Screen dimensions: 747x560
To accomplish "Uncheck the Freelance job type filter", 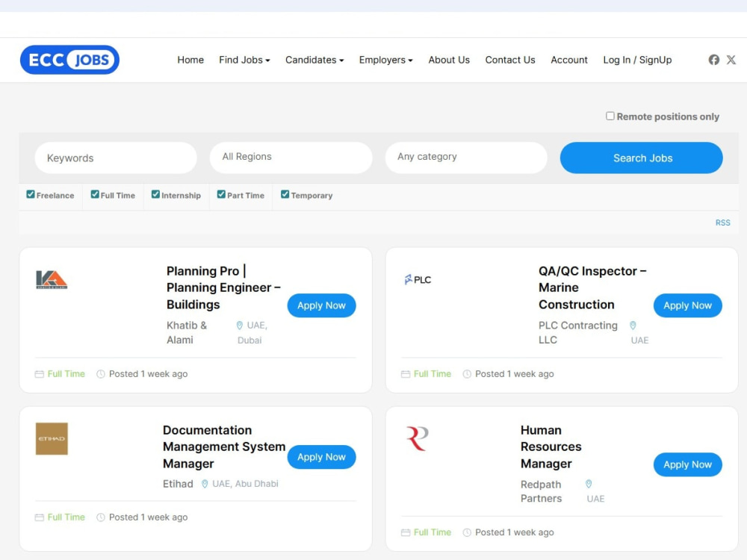I will (31, 194).
